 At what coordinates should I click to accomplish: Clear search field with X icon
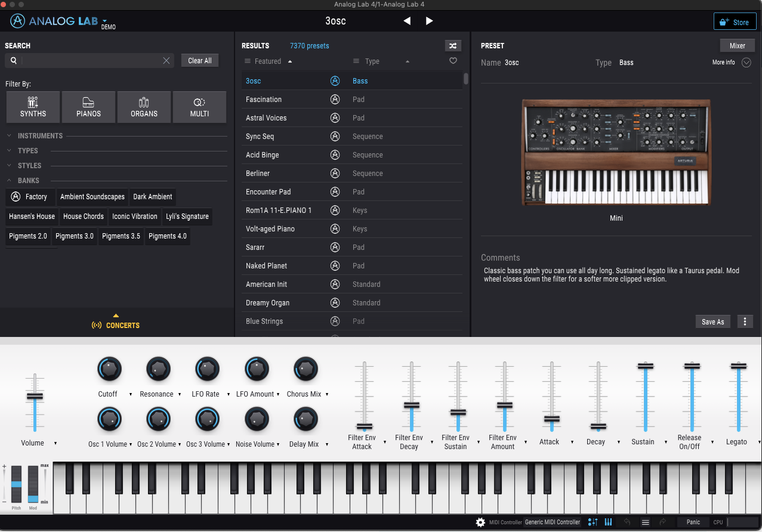(166, 60)
